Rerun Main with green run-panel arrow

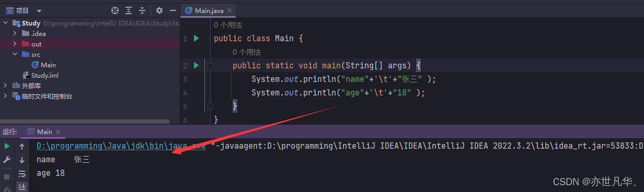point(7,147)
